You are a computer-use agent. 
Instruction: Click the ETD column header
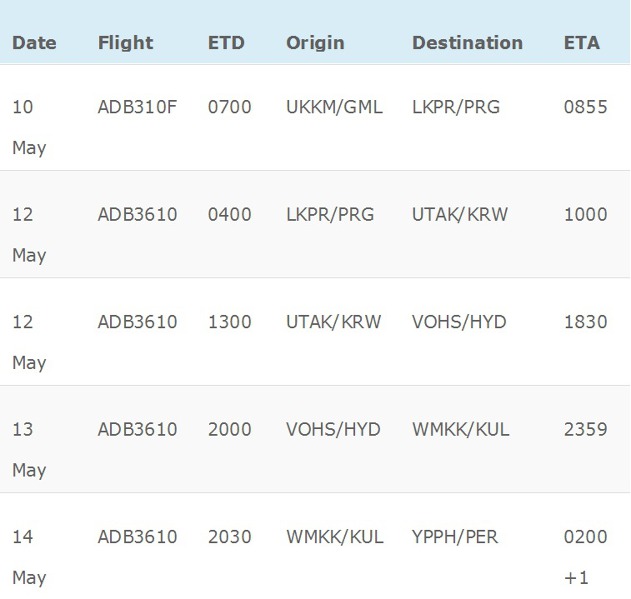tap(226, 43)
